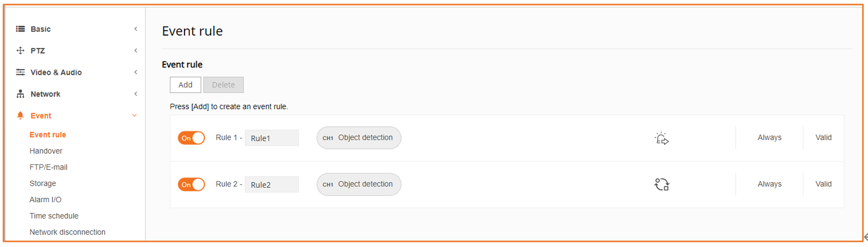
Task: Click the Rule 2 action icon
Action: click(x=661, y=184)
